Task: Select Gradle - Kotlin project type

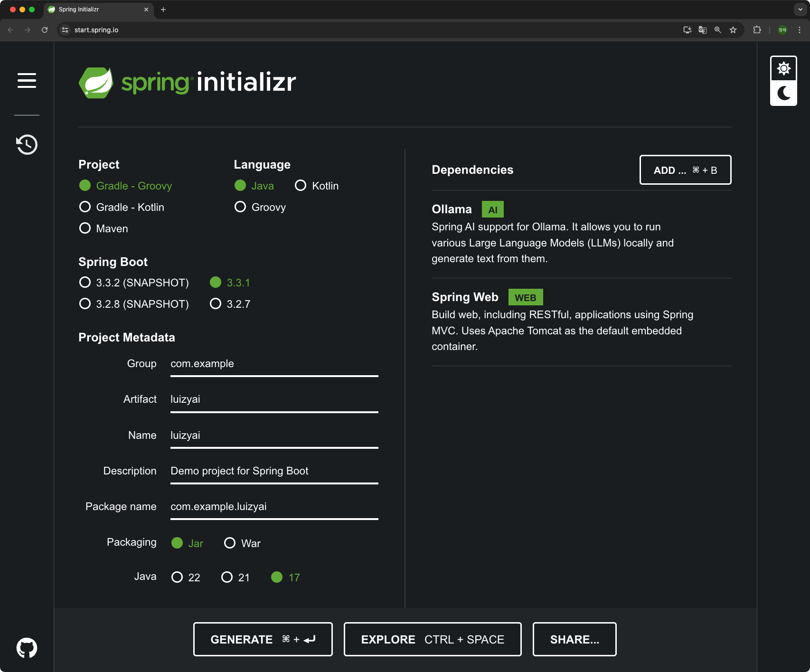Action: click(122, 207)
